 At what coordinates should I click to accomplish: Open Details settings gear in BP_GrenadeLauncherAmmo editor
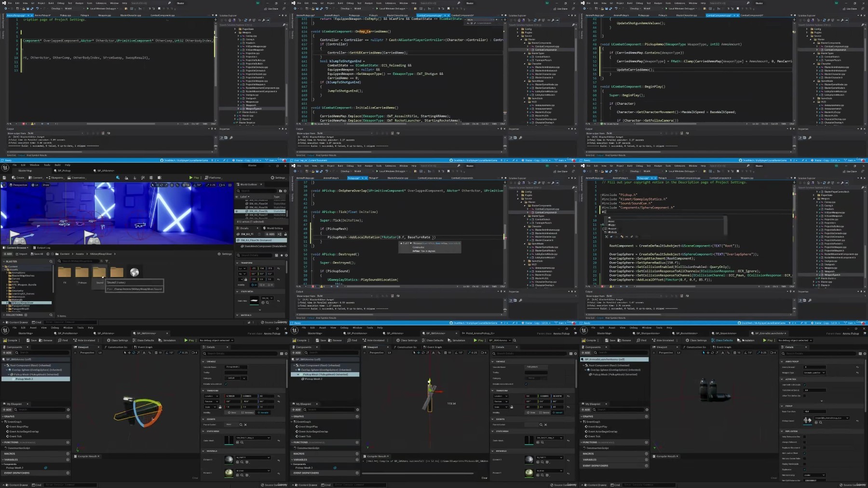865,354
